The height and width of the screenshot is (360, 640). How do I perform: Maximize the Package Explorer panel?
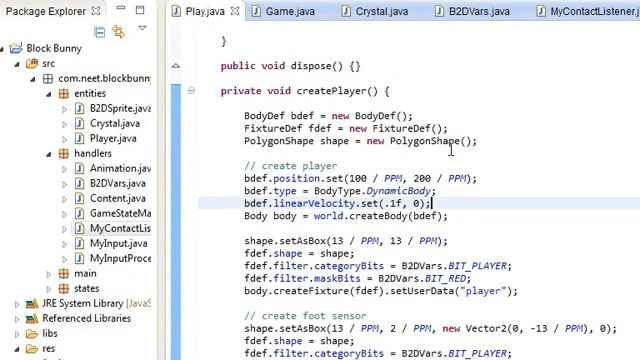tap(140, 10)
